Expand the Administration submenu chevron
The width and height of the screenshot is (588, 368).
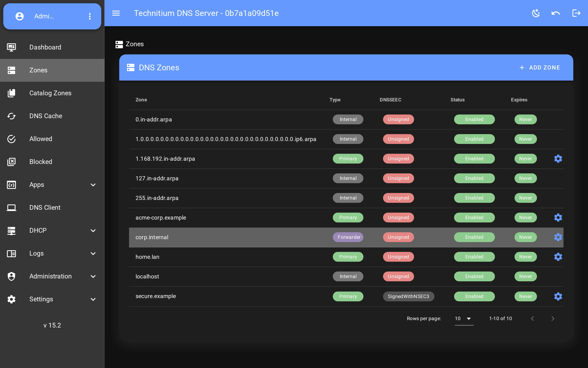tap(93, 276)
